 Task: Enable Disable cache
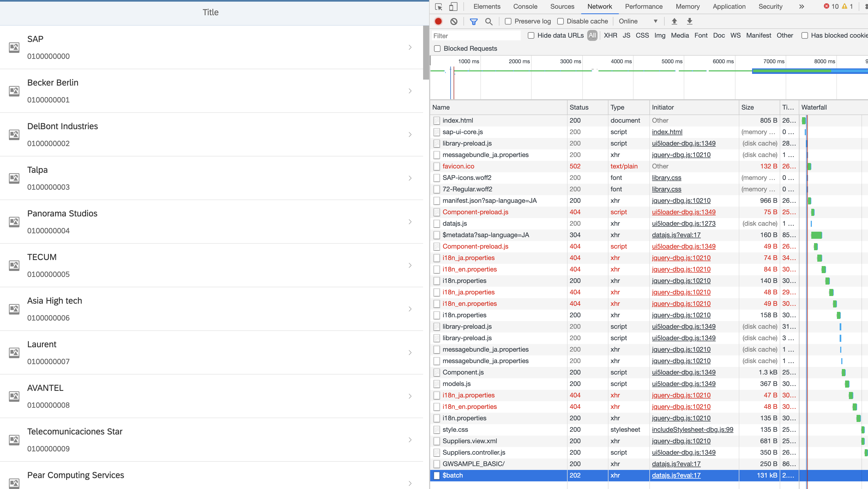pos(560,21)
